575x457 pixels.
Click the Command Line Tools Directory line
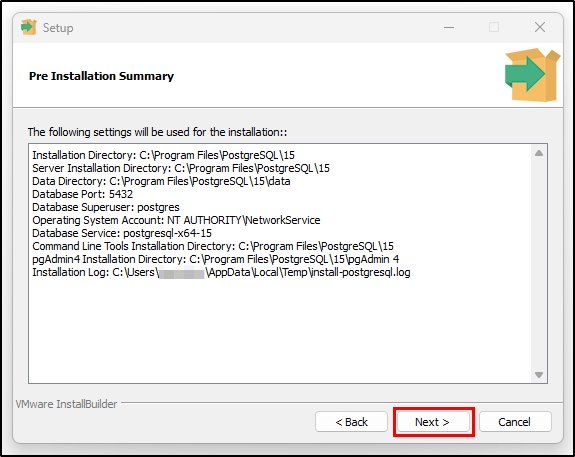213,246
